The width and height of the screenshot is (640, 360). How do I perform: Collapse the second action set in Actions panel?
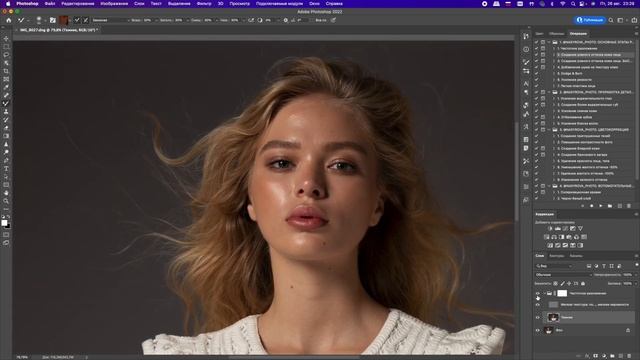549,92
